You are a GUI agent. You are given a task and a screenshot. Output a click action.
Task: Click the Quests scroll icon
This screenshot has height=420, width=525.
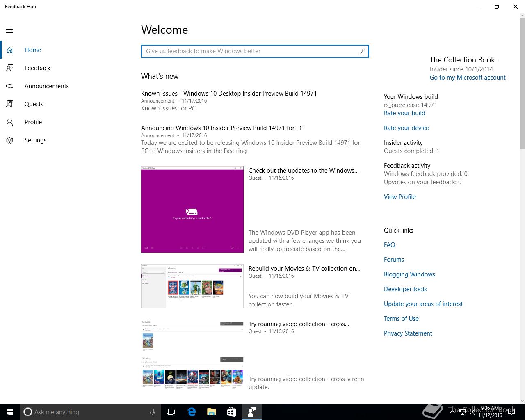click(x=10, y=104)
